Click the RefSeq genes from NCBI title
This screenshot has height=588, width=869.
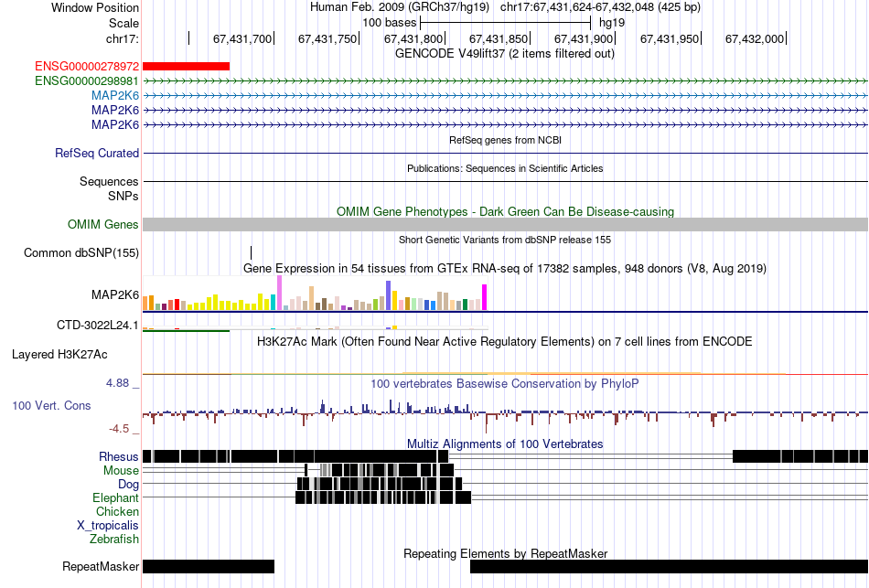pyautogui.click(x=506, y=140)
